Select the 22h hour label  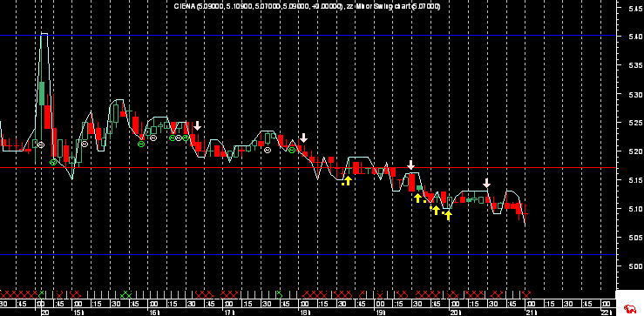pos(607,313)
